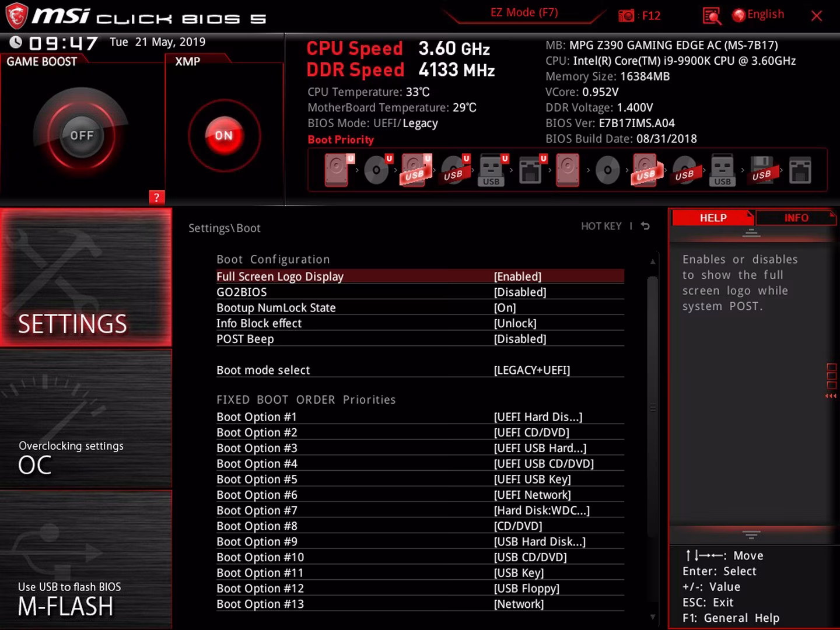Open Boot Option #9 device list
This screenshot has width=840, height=630.
tap(420, 541)
